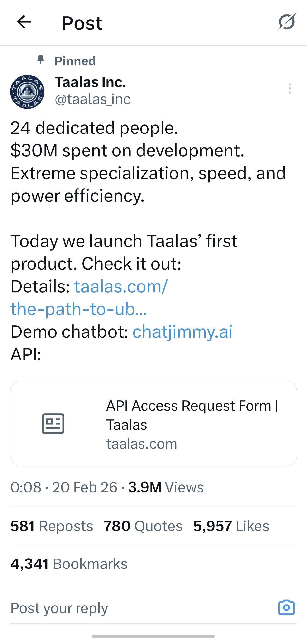Tap the back arrow icon
Viewport: 307px width, 644px height.
pyautogui.click(x=24, y=22)
